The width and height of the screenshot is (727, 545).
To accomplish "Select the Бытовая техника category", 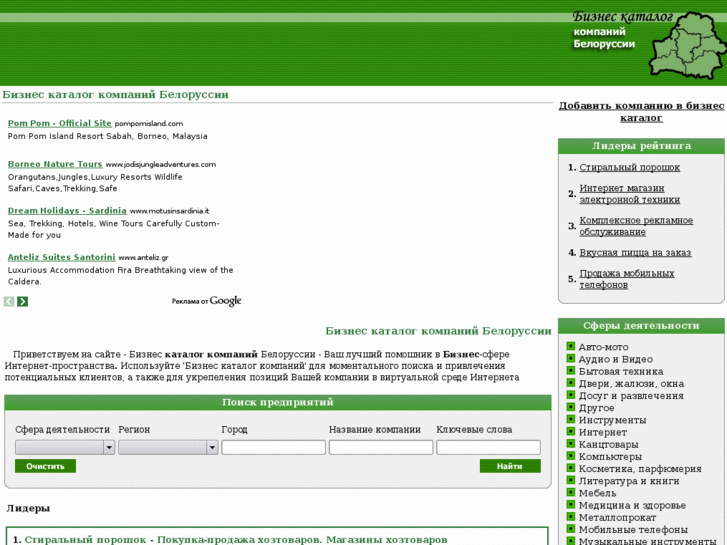I will point(621,372).
